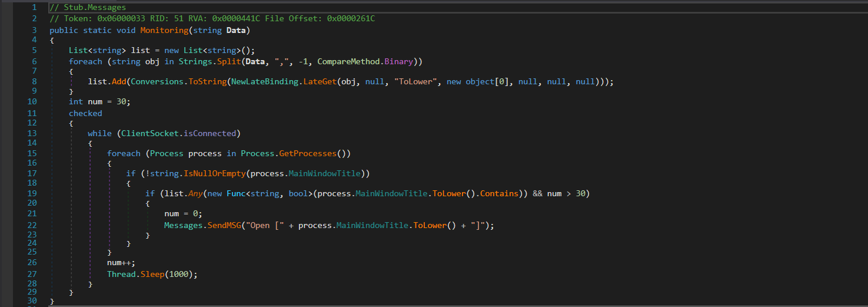Click the Contains method reference
Image resolution: width=868 pixels, height=307 pixels.
499,194
